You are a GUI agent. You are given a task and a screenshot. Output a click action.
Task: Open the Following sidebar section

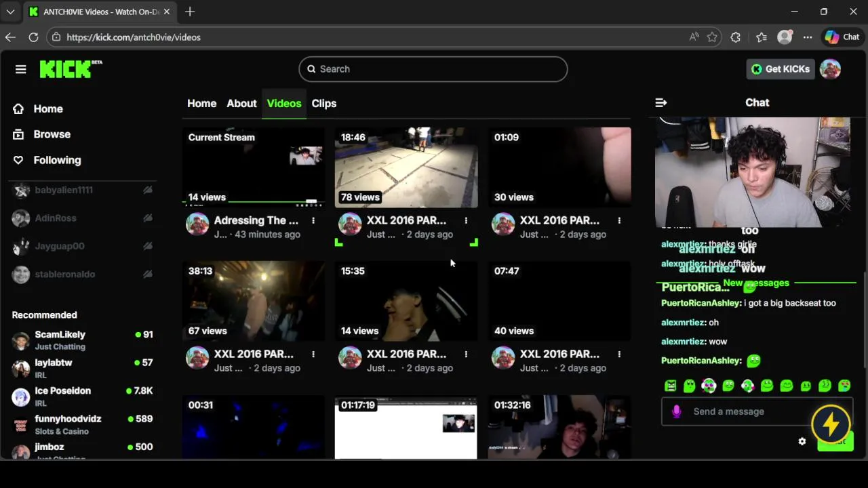[47, 160]
